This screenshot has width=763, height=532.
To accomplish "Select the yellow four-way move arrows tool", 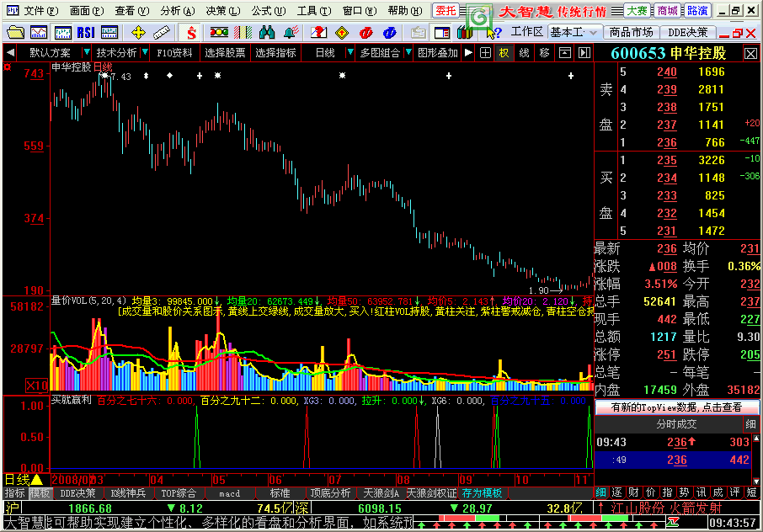I will coord(138,33).
